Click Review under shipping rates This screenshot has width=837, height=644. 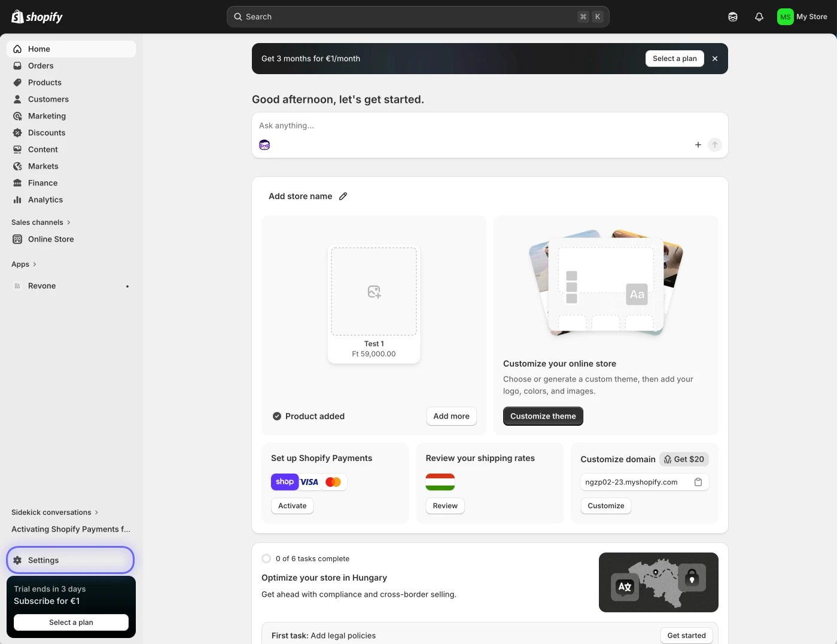coord(445,506)
